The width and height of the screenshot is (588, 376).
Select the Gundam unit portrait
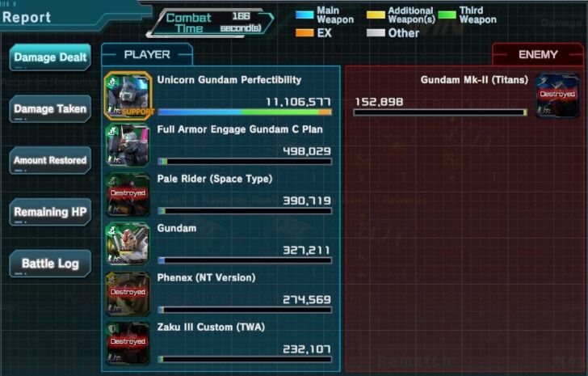click(x=128, y=244)
